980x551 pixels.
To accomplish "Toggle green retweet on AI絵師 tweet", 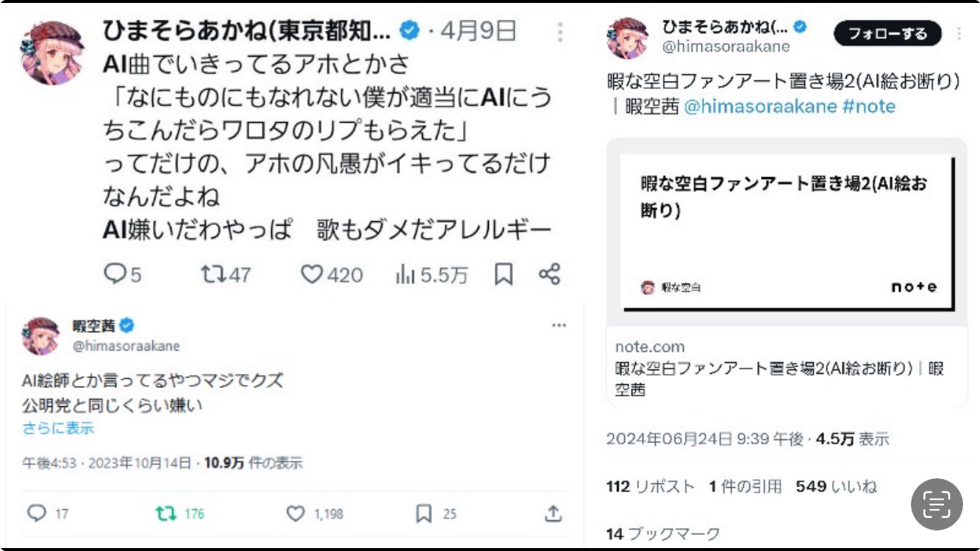I will [167, 514].
